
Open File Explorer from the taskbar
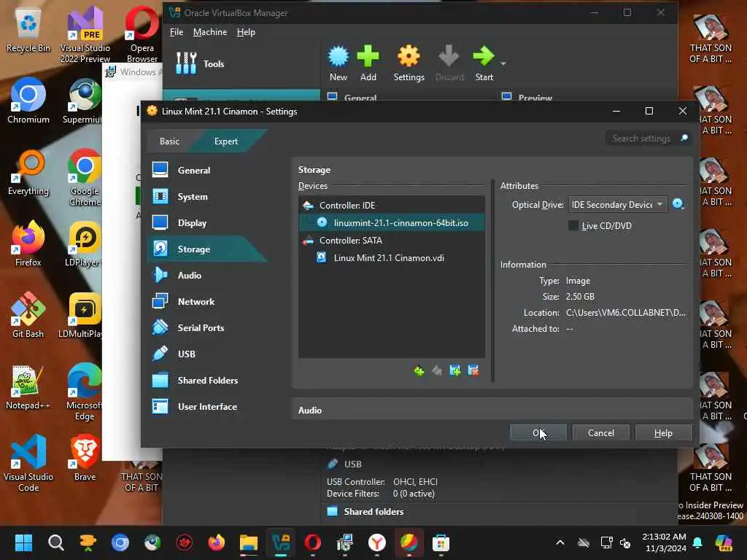(x=249, y=542)
